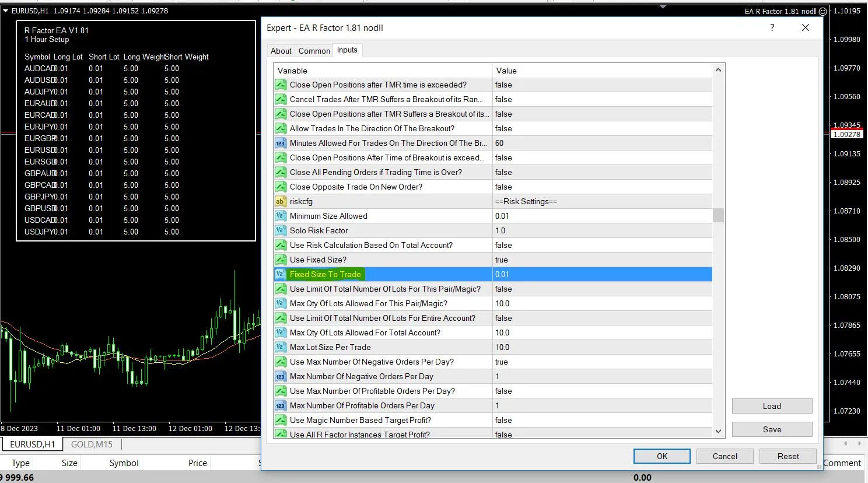Toggle 'Use Max Number Of Negative Orders Per Day?' value

pos(601,362)
